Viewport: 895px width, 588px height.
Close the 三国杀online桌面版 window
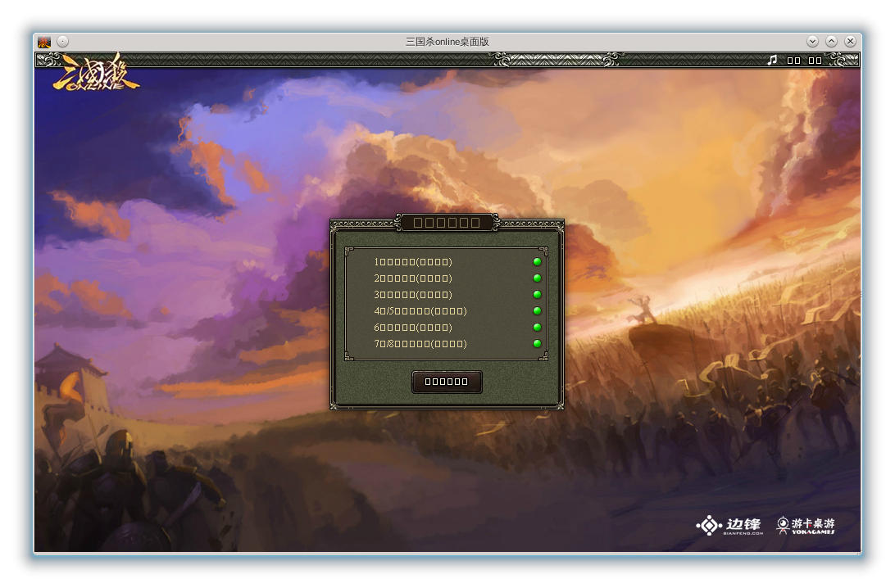click(851, 42)
